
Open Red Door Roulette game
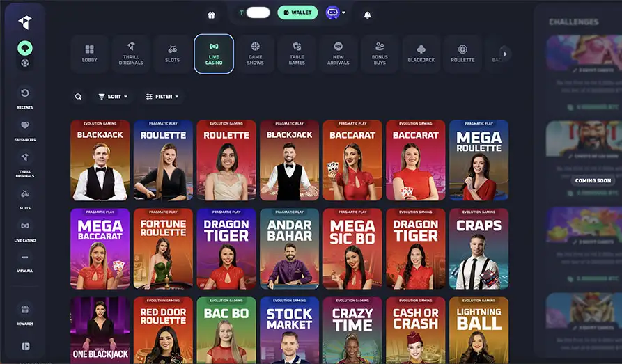163,331
